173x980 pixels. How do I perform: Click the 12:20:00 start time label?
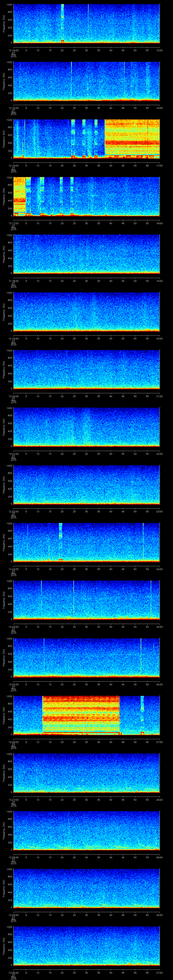tap(14, 396)
